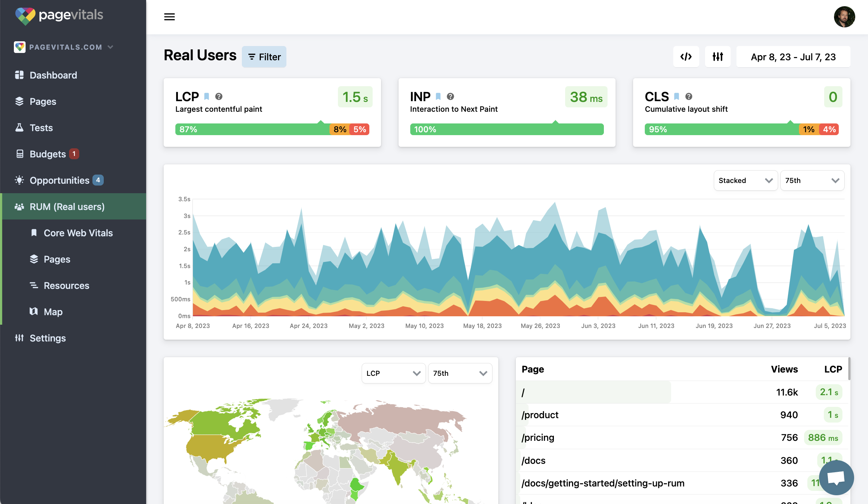The width and height of the screenshot is (868, 504).
Task: Toggle the CLS bookmark flag
Action: pyautogui.click(x=677, y=96)
